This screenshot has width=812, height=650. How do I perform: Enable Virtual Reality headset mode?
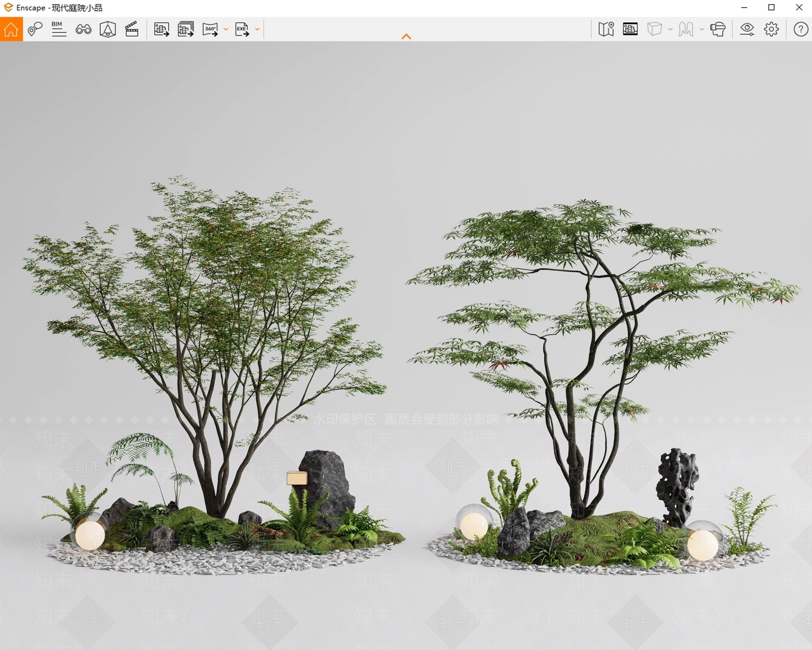(x=718, y=29)
